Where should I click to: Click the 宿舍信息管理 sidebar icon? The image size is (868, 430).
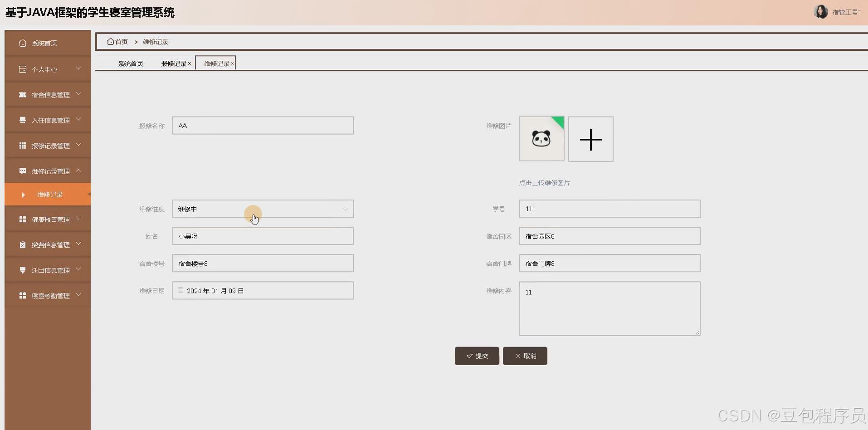[x=23, y=95]
